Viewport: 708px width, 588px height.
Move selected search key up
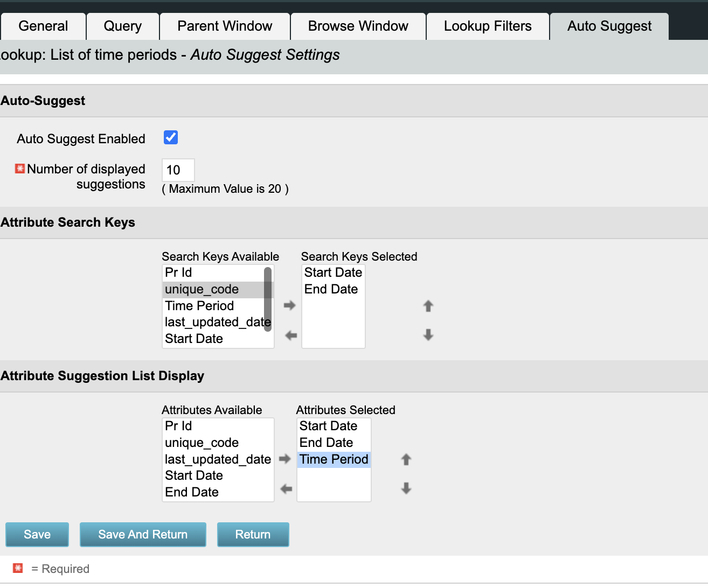[428, 306]
